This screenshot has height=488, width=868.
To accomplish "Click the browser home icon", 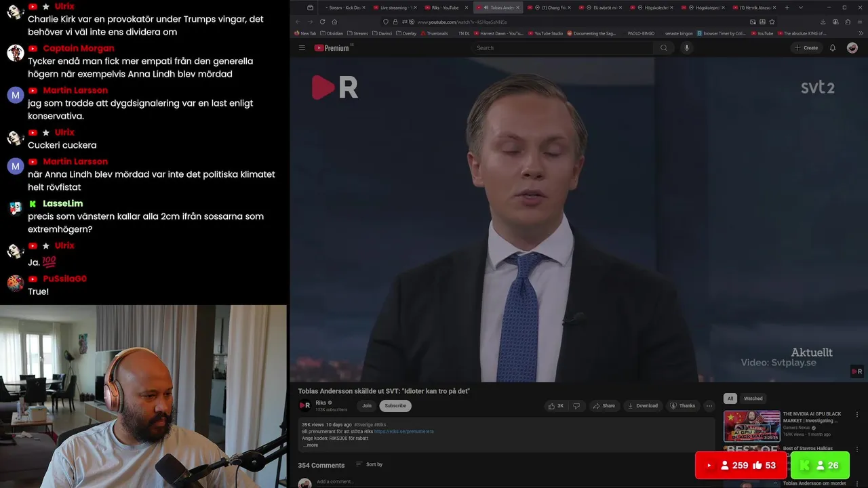I will 334,22.
